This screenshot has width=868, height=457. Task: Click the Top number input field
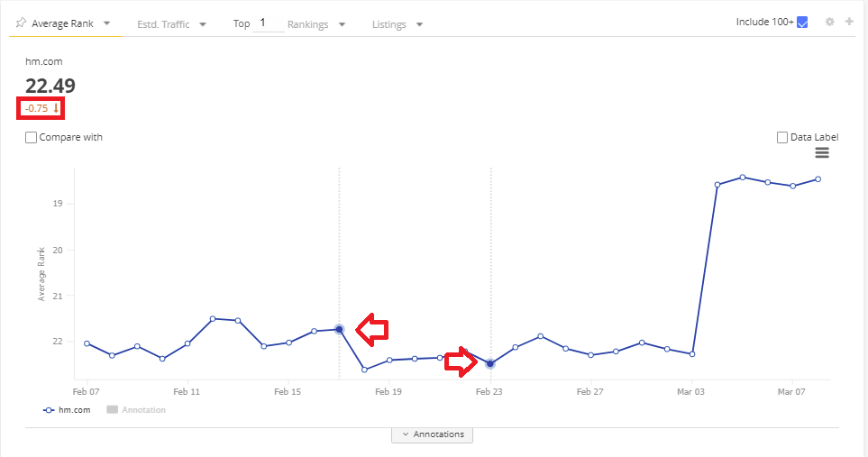click(269, 23)
